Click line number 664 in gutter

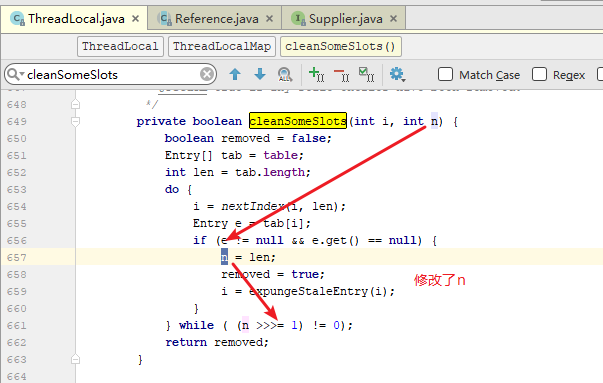(x=17, y=376)
